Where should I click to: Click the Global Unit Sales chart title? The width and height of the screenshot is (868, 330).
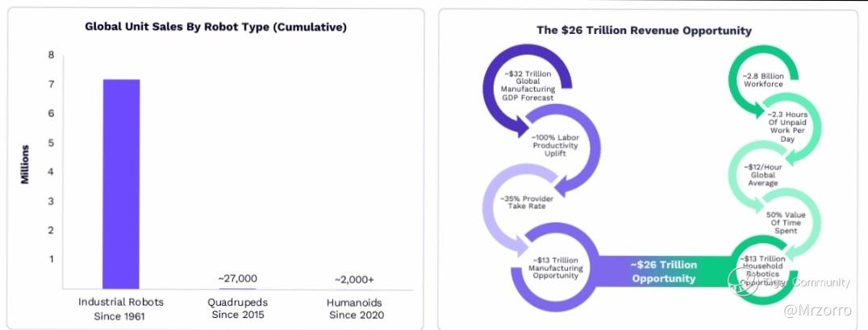[216, 27]
